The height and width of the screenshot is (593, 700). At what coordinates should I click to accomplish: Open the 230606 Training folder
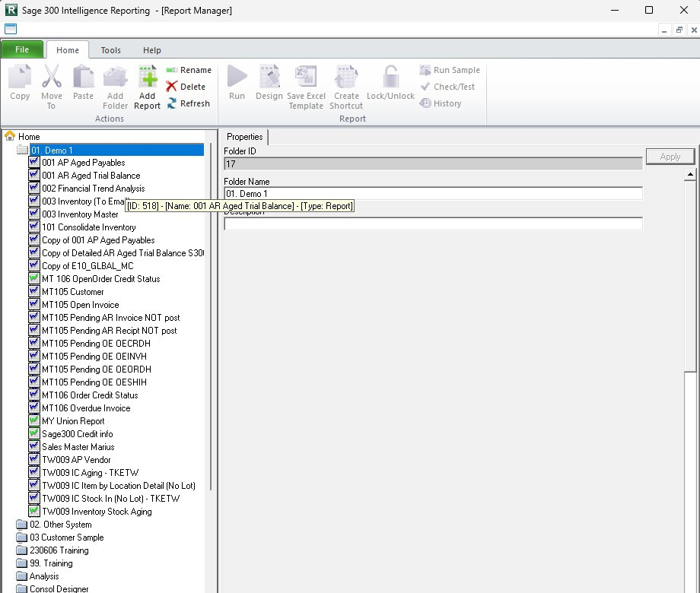(59, 550)
